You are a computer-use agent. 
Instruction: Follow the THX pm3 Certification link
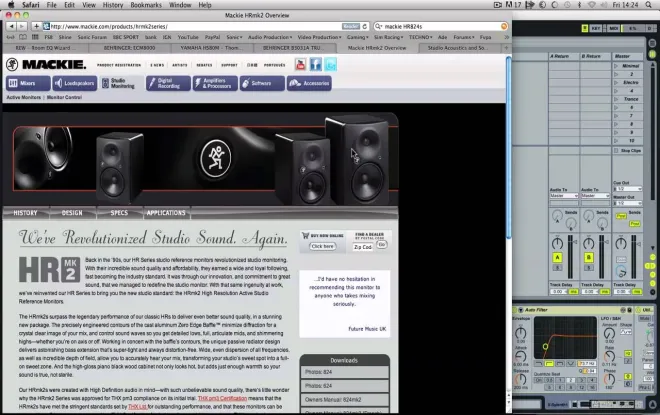click(x=222, y=398)
